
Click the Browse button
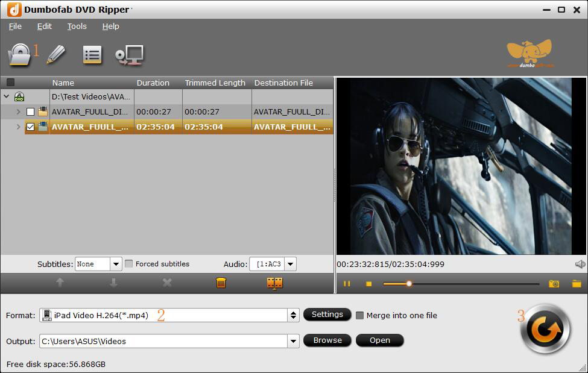coord(327,340)
